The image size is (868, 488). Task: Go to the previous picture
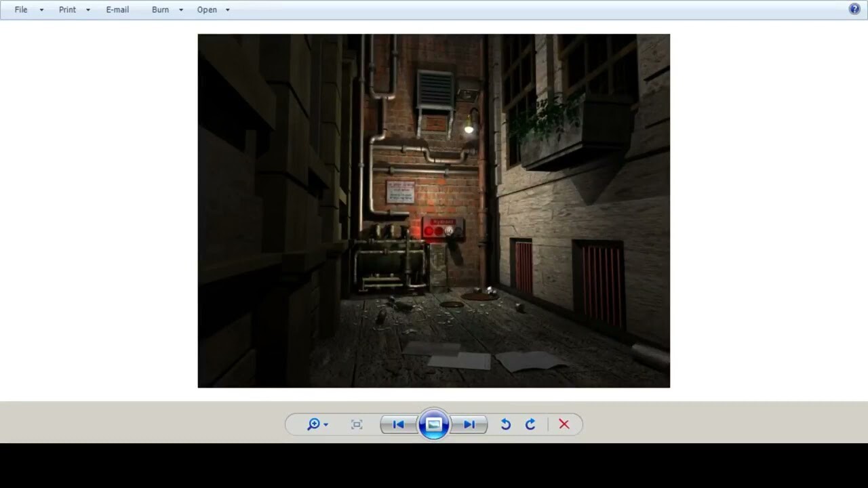pyautogui.click(x=398, y=424)
